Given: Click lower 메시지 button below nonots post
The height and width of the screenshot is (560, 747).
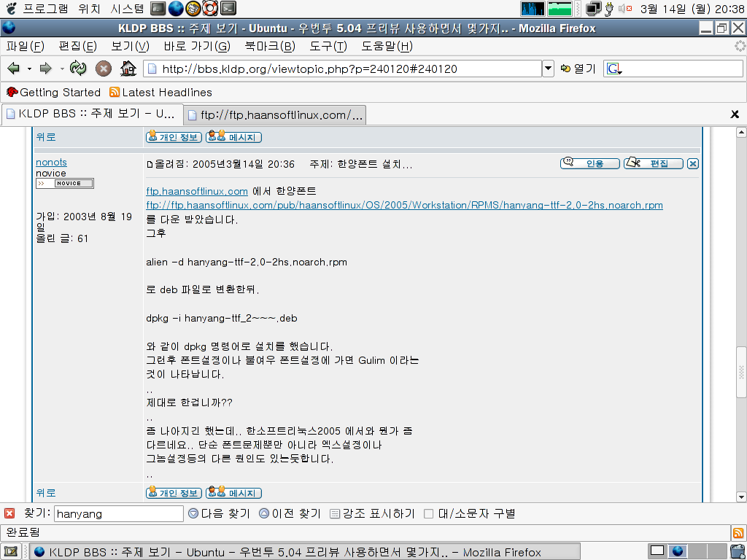Looking at the screenshot, I should pos(234,493).
